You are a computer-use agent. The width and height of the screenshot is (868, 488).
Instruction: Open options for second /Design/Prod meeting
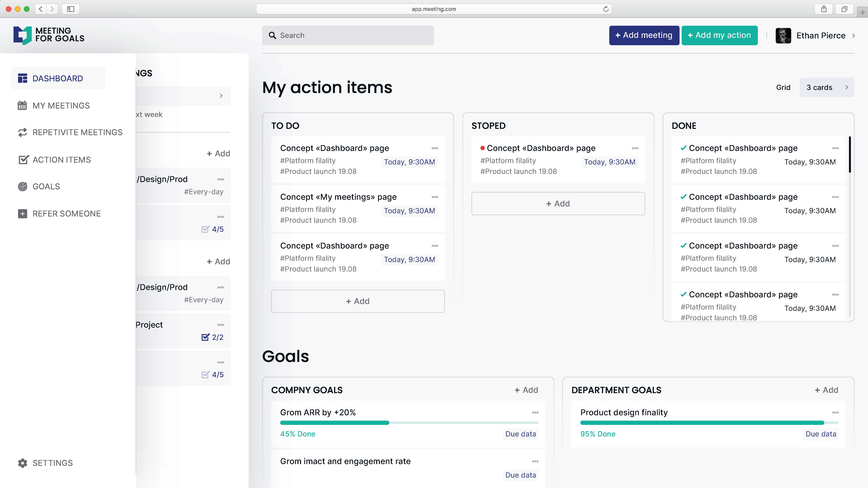tap(220, 288)
